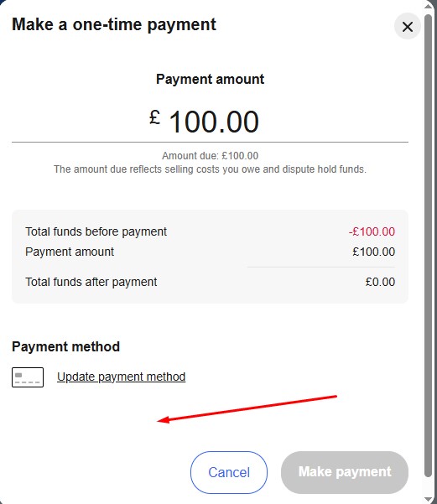Click the pound symbol beside the amount

click(x=155, y=117)
